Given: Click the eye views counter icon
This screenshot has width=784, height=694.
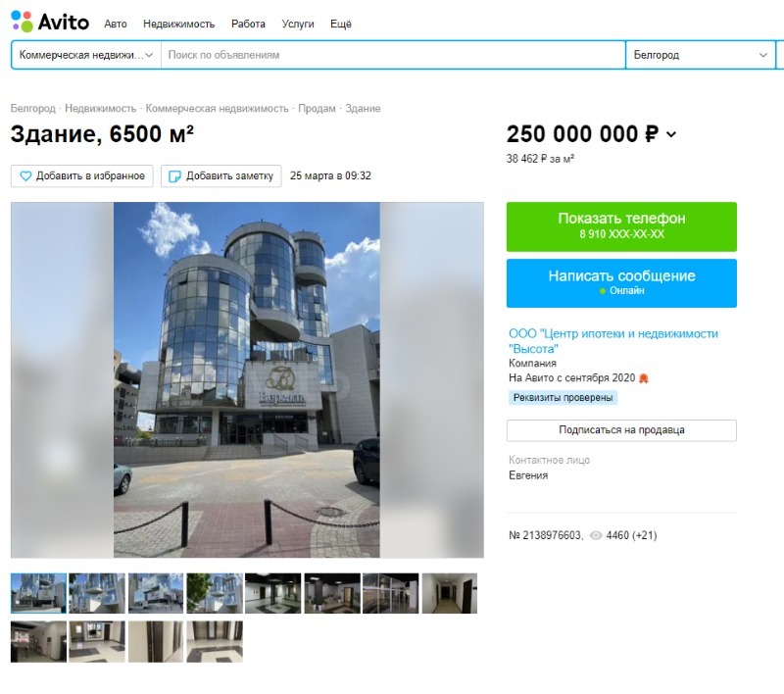Looking at the screenshot, I should click(596, 535).
